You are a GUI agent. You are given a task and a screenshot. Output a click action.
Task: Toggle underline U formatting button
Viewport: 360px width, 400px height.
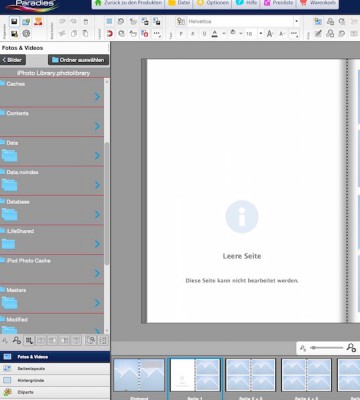point(204,34)
